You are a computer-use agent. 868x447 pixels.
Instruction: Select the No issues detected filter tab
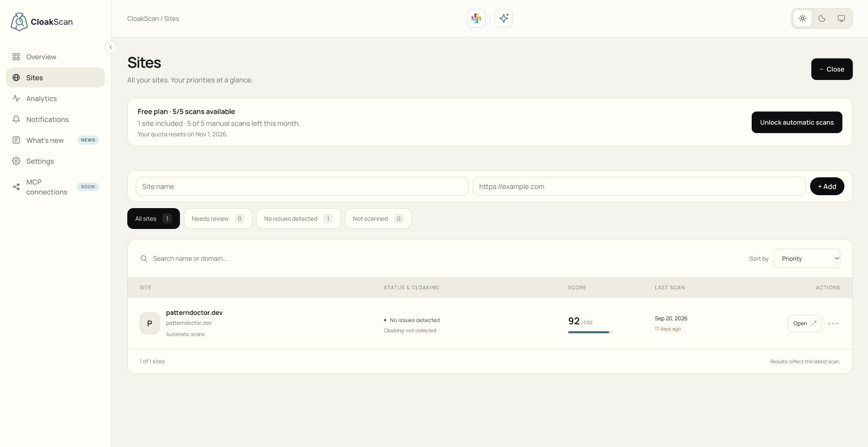pyautogui.click(x=299, y=219)
